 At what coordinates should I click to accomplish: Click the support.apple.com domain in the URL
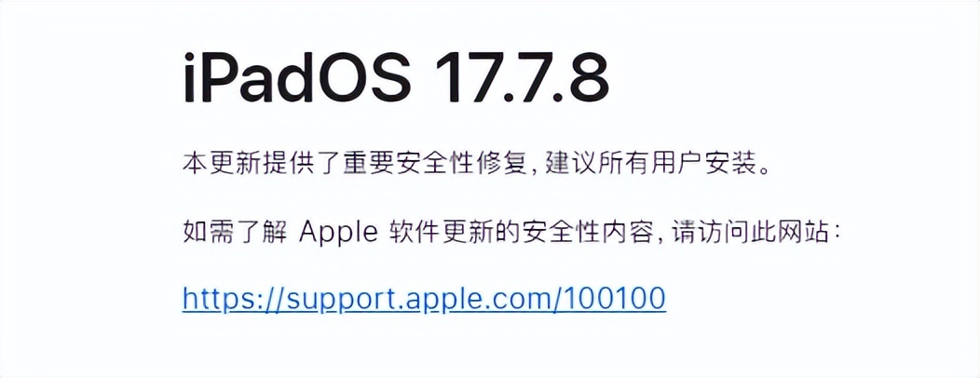pyautogui.click(x=416, y=299)
